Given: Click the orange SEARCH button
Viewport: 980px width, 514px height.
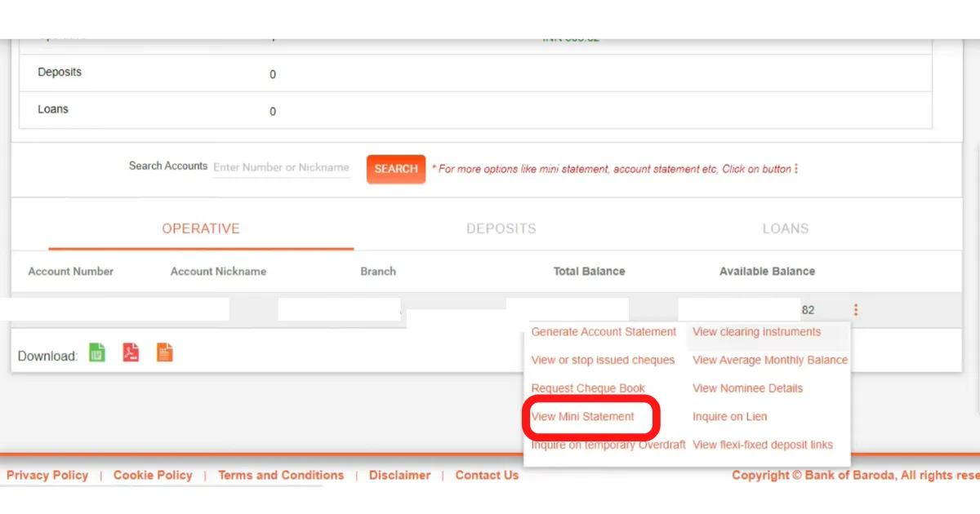Looking at the screenshot, I should (396, 169).
